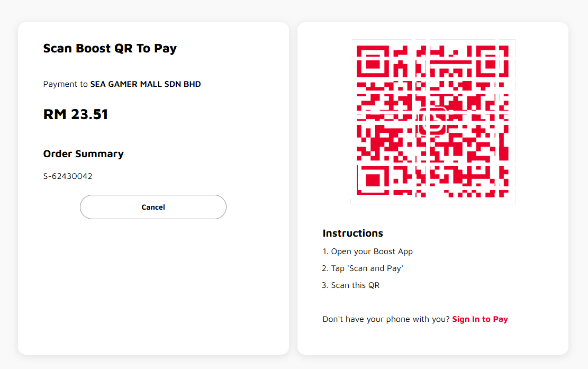Click the bottom-left QR finder square

pos(373,181)
